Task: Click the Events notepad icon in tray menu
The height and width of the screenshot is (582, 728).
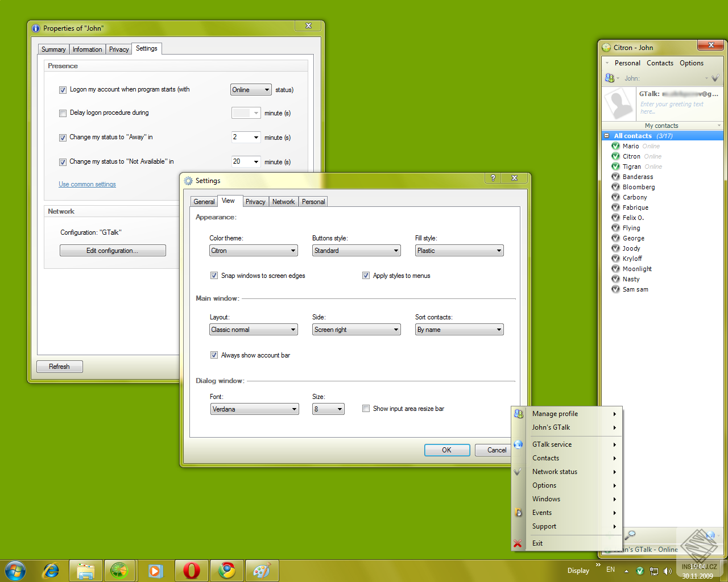Action: click(518, 512)
